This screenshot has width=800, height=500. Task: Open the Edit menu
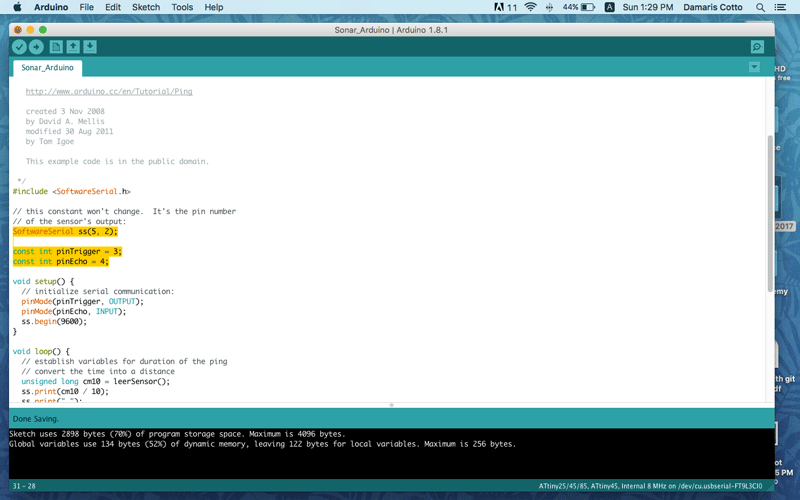113,7
